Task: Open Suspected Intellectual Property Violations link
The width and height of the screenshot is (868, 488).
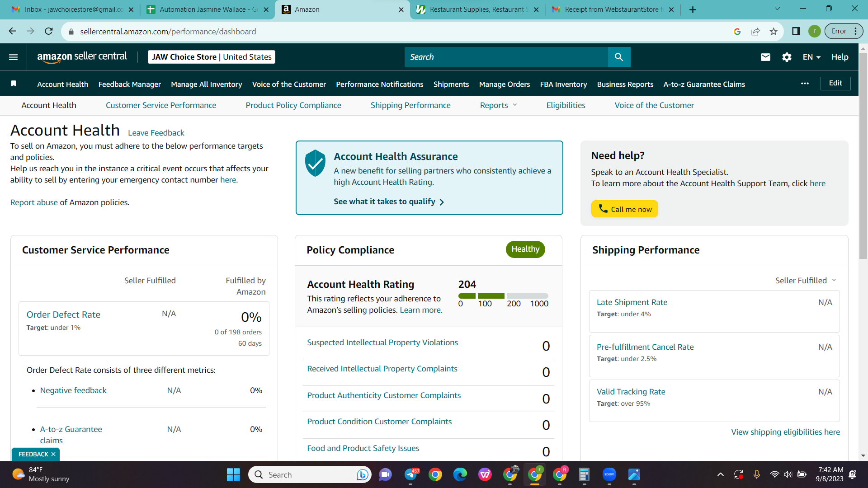Action: coord(382,343)
